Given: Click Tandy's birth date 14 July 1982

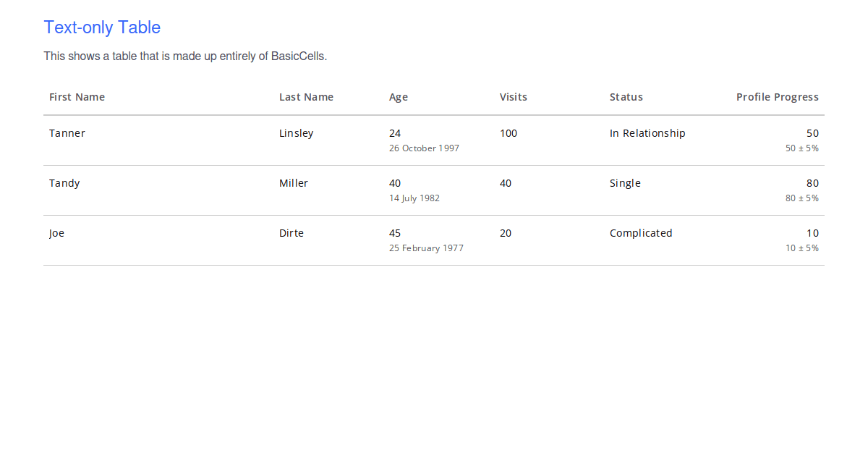Looking at the screenshot, I should [414, 198].
